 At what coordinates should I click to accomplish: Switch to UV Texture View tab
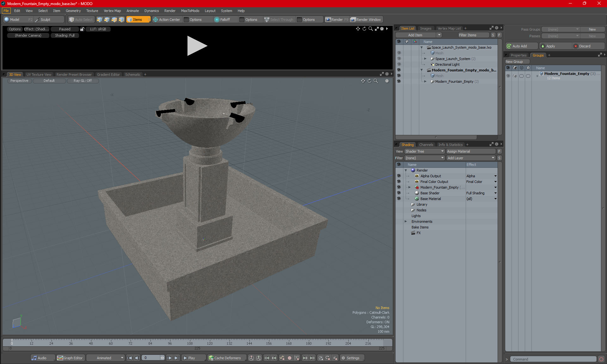tap(39, 75)
